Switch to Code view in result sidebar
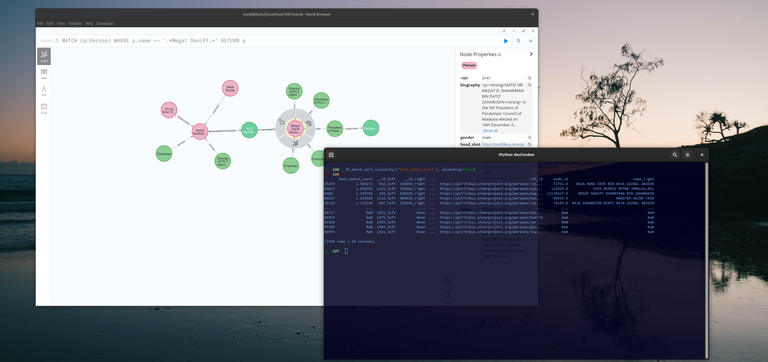Screen dimensions: 768x362 pos(44,108)
